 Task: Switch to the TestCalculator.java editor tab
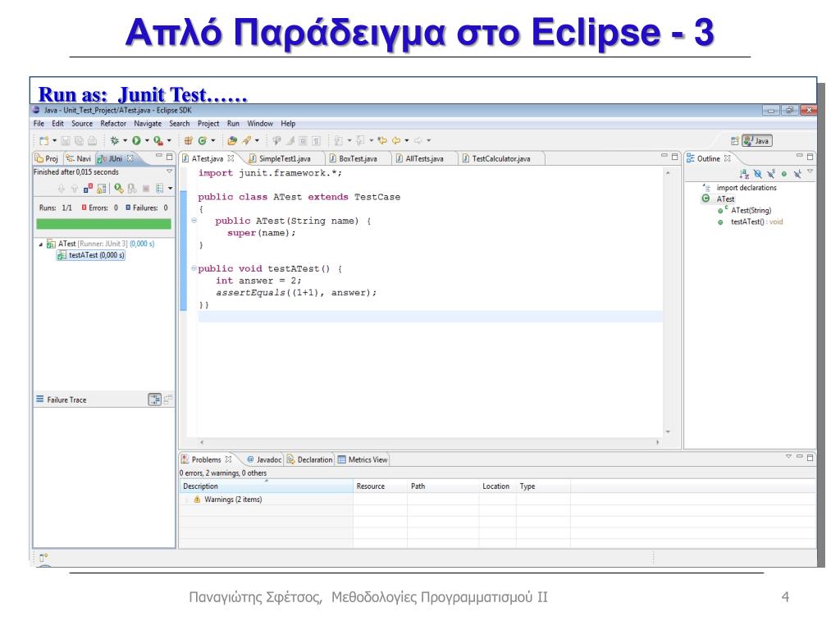coord(501,158)
